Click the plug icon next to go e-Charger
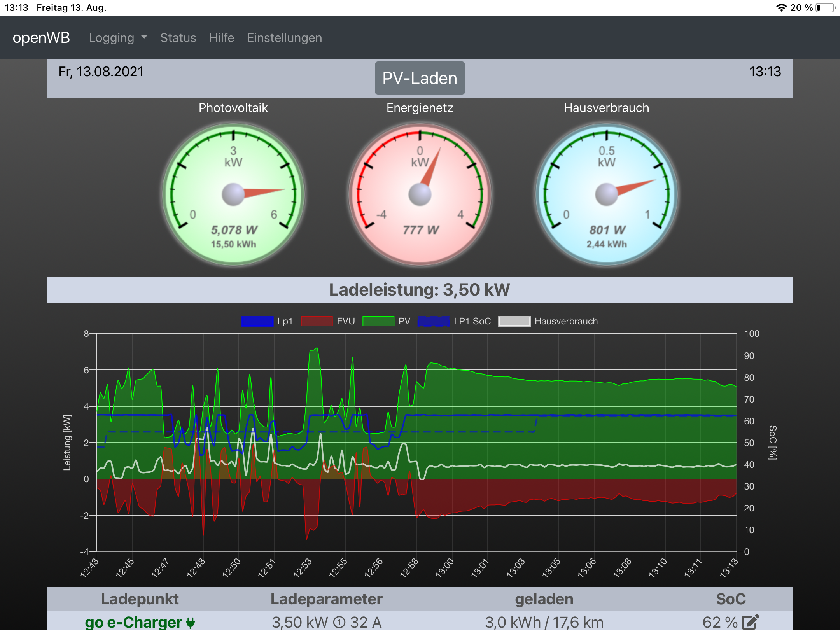Image resolution: width=840 pixels, height=630 pixels. (191, 623)
